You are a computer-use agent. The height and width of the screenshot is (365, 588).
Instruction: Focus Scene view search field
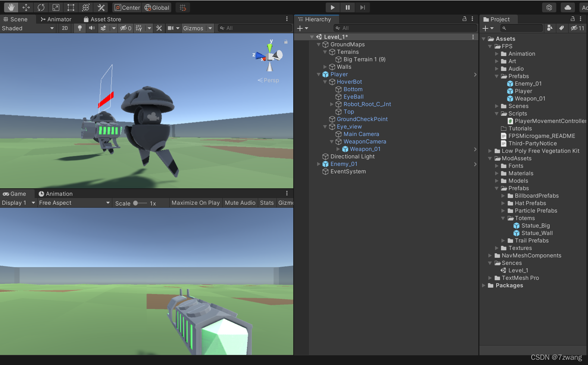tap(255, 28)
